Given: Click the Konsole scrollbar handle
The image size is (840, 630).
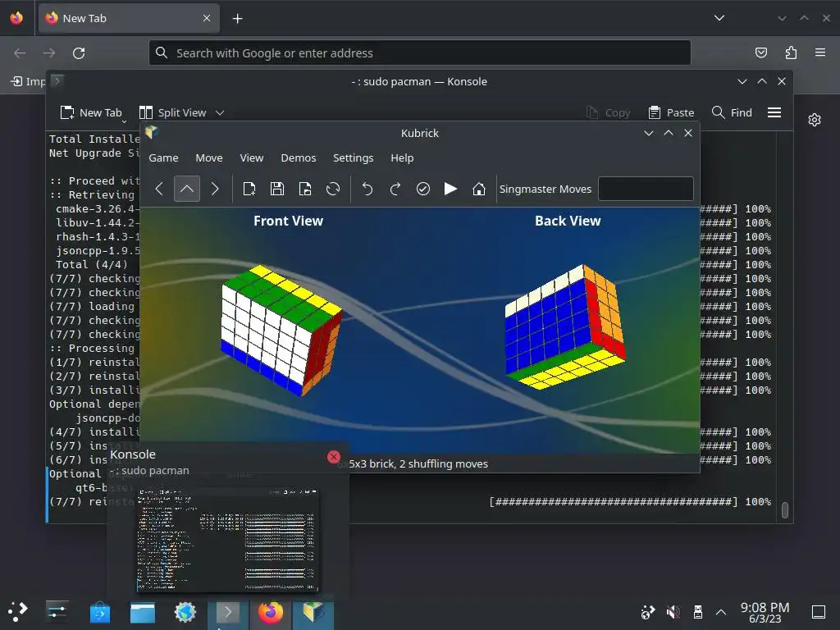Looking at the screenshot, I should click(x=785, y=510).
